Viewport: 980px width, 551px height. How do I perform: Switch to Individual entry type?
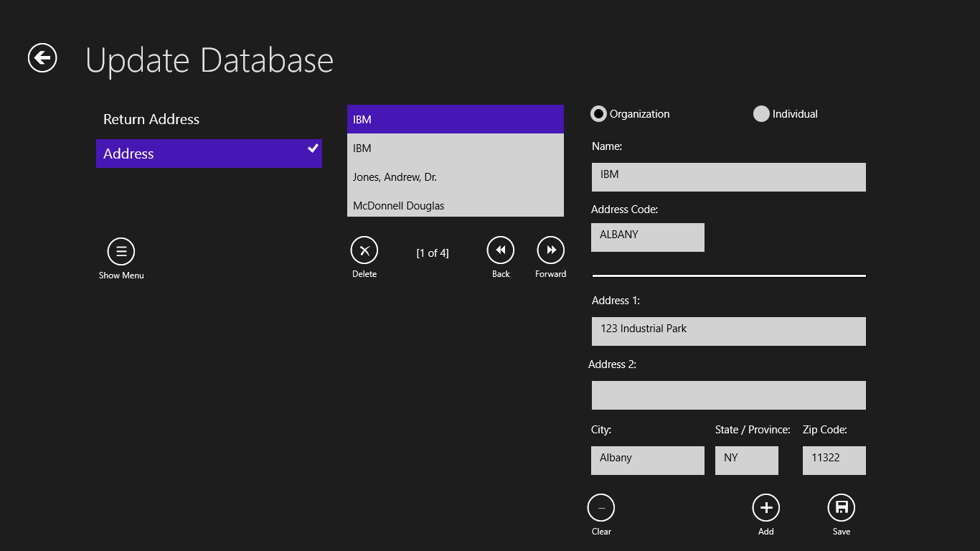click(760, 113)
